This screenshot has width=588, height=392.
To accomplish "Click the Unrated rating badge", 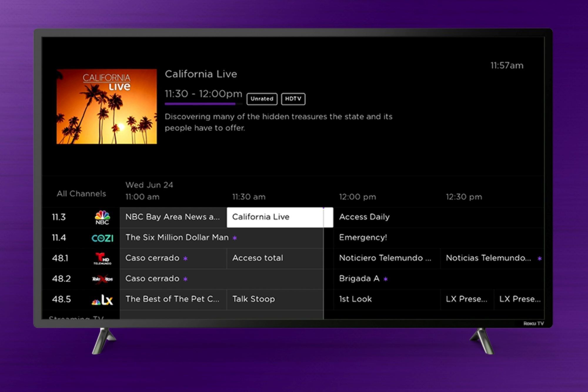I will [262, 99].
